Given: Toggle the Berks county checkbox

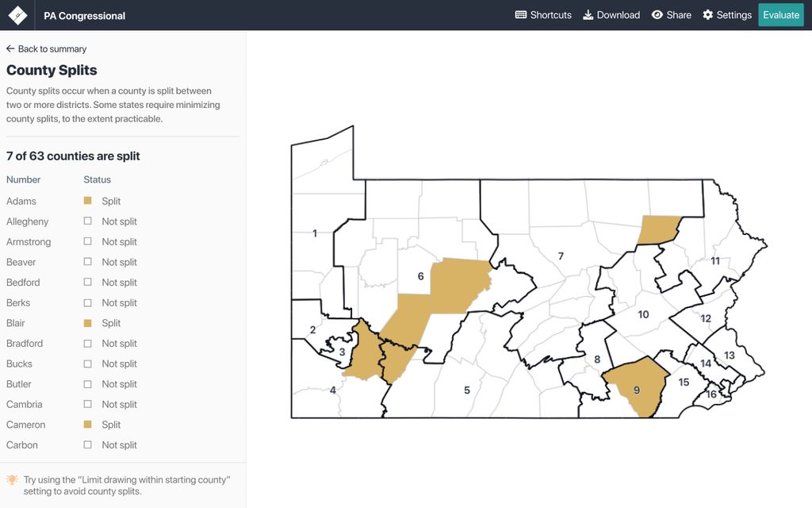Looking at the screenshot, I should point(87,302).
